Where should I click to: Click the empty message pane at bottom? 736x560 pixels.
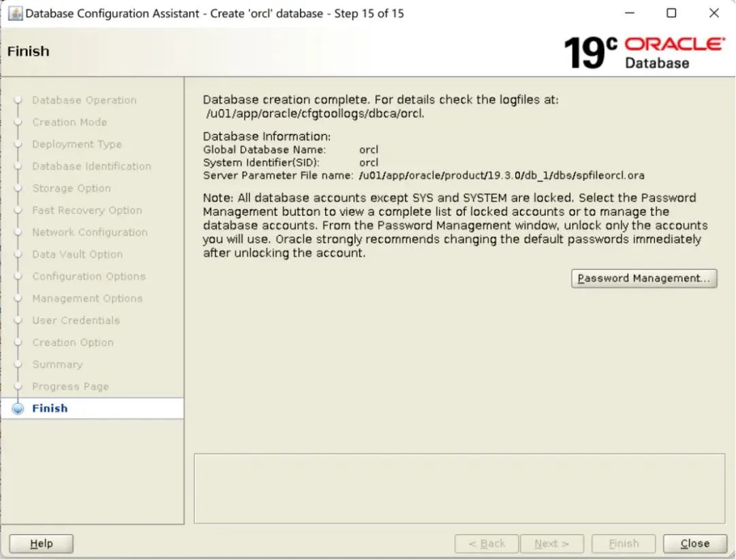click(459, 488)
